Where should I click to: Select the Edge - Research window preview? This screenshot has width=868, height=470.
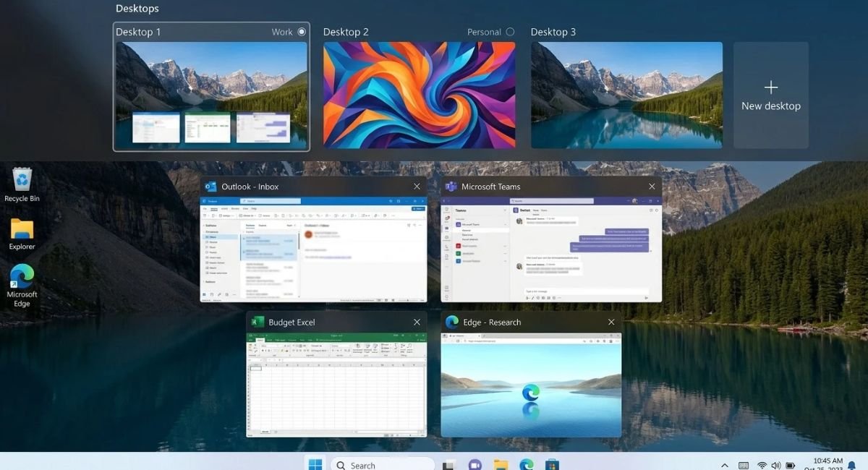coord(531,385)
